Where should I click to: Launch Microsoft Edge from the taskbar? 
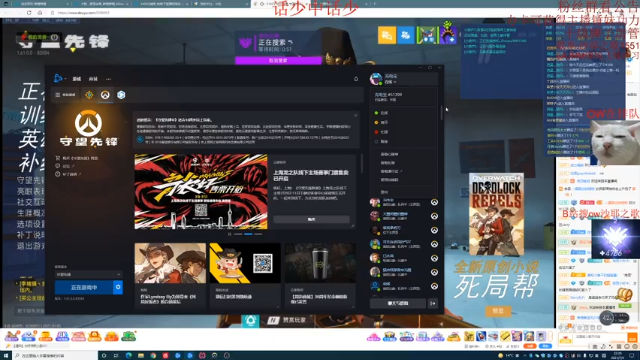pyautogui.click(x=129, y=356)
